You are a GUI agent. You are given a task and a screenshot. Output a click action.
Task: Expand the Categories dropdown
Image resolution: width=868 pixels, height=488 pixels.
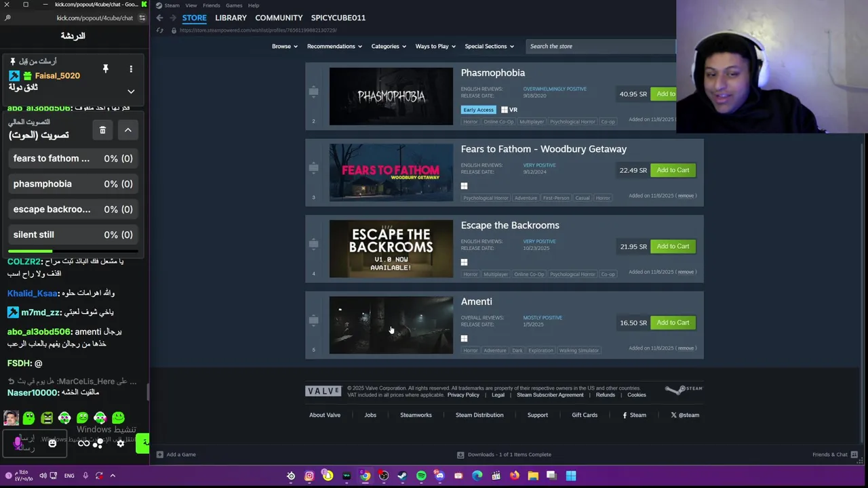tap(388, 46)
